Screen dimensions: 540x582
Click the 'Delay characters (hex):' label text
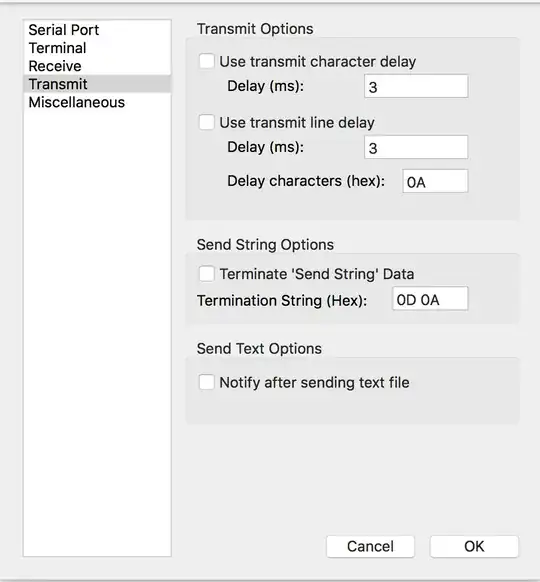click(x=306, y=181)
